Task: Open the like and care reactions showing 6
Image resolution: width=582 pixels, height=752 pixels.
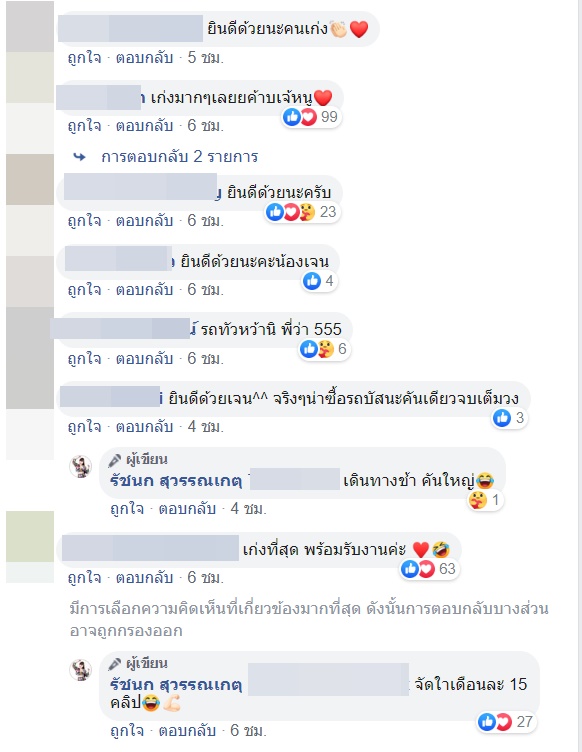Action: click(x=324, y=349)
